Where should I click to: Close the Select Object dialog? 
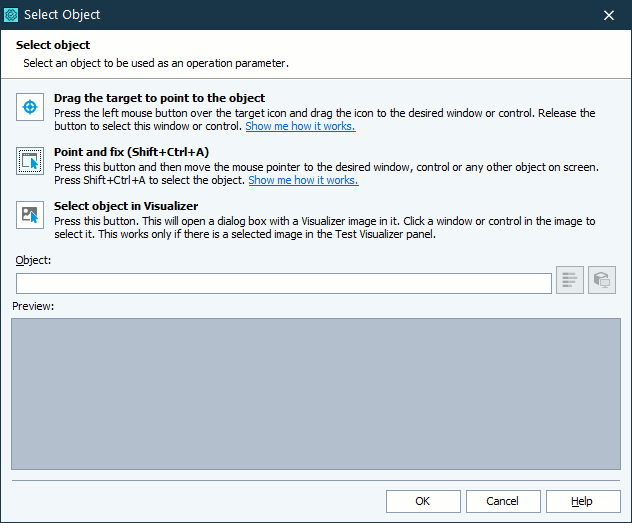pos(609,15)
